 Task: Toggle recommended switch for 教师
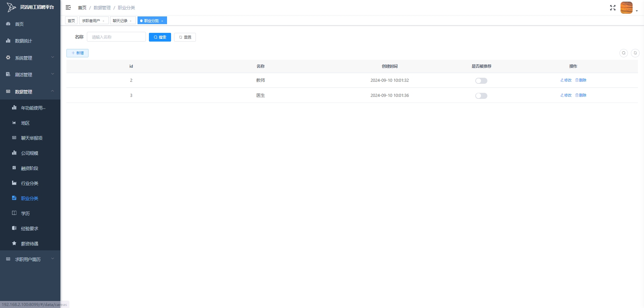tap(481, 81)
